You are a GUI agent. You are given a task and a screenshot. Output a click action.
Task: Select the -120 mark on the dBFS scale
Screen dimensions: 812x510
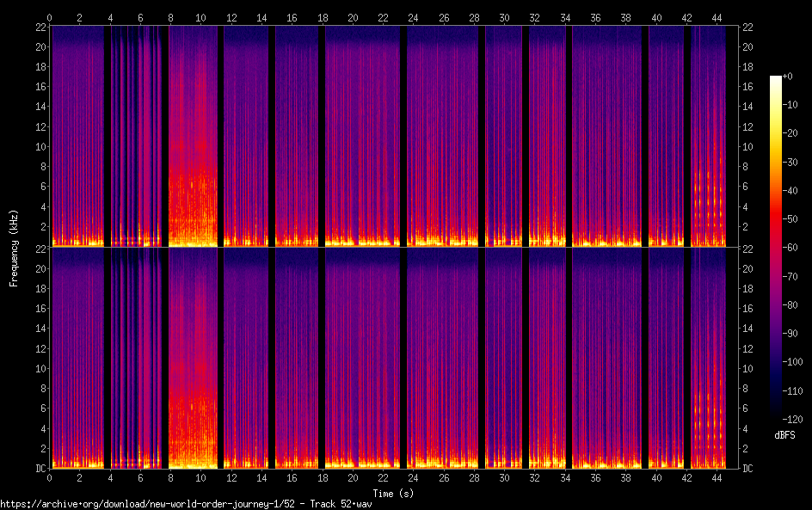791,419
